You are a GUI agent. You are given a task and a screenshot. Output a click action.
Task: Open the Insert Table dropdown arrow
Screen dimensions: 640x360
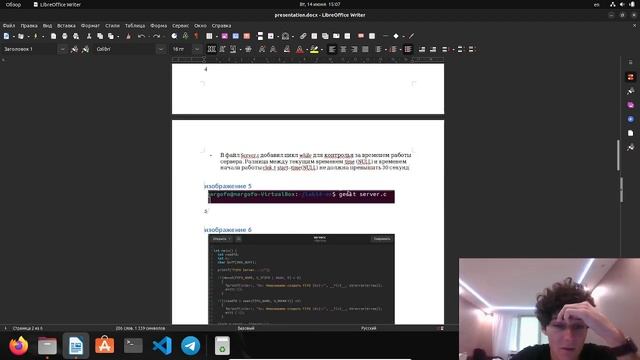tap(216, 36)
